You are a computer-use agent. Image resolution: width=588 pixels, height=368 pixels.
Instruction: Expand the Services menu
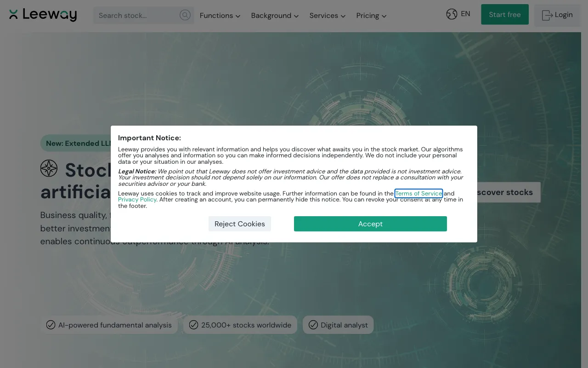(327, 16)
